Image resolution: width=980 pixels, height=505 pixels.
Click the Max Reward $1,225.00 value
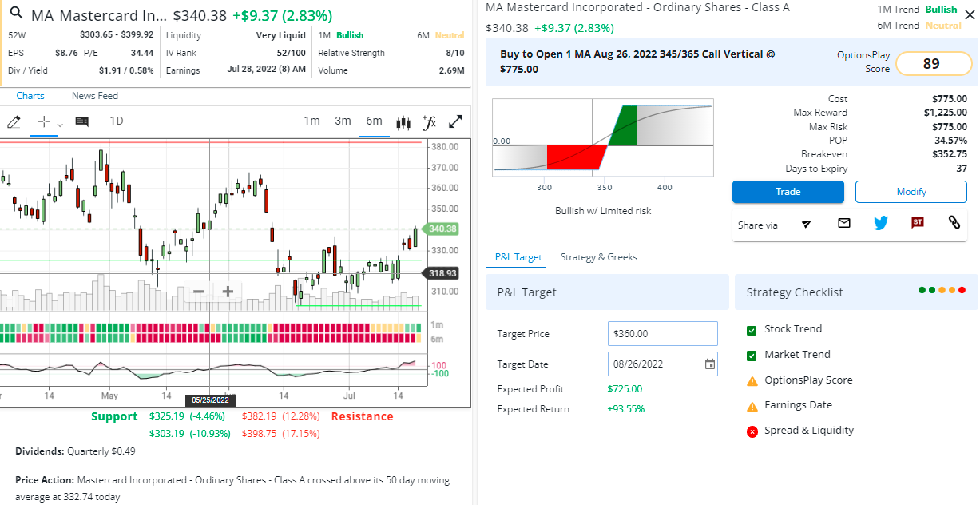946,113
